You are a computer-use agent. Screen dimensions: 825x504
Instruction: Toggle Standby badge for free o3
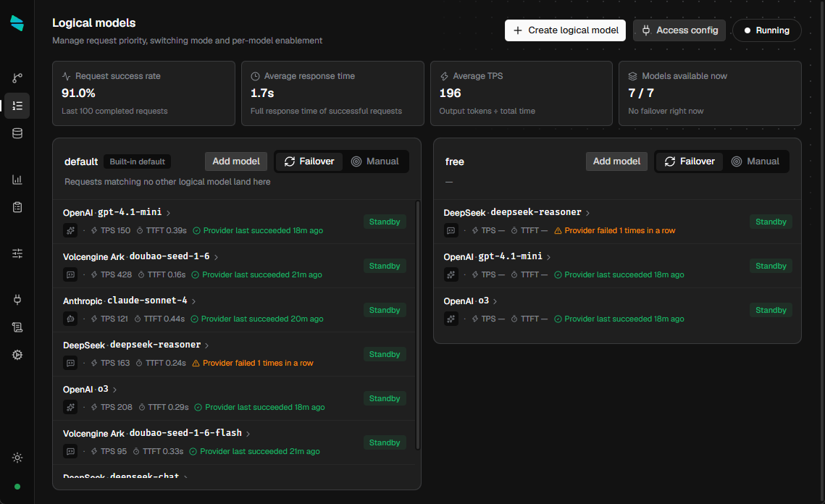pos(771,311)
